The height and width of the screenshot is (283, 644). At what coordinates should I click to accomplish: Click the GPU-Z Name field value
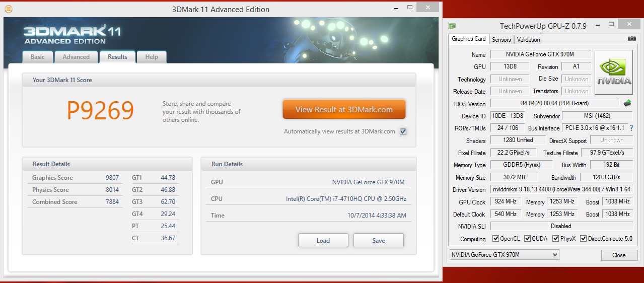pos(540,54)
